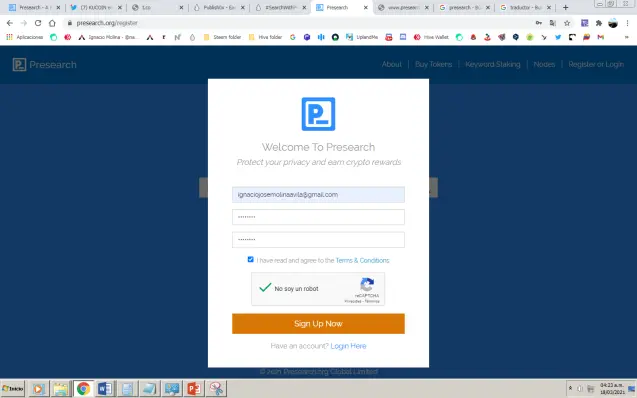
Task: Open a new tab with plus button
Action: coord(565,7)
